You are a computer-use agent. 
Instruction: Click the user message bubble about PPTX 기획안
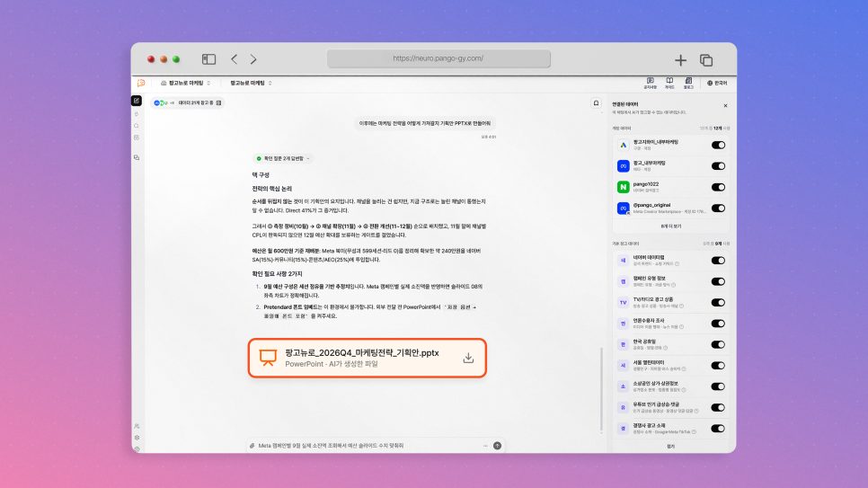click(x=425, y=123)
